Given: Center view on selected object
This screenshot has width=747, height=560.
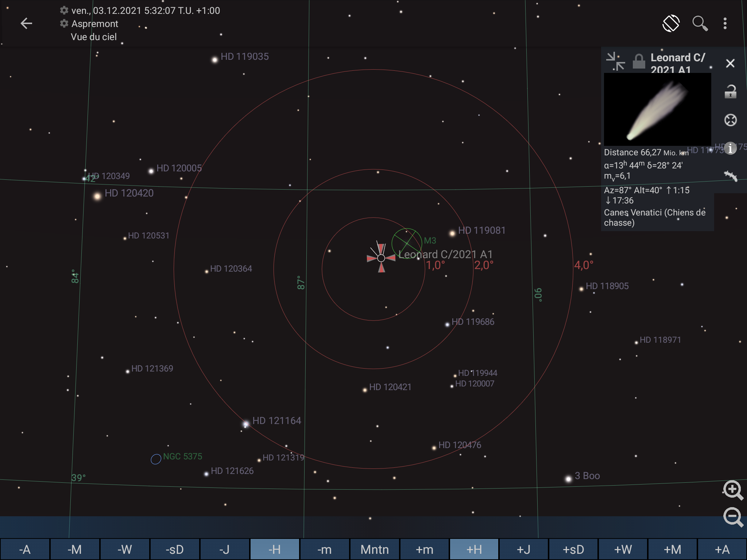Looking at the screenshot, I should (x=730, y=120).
